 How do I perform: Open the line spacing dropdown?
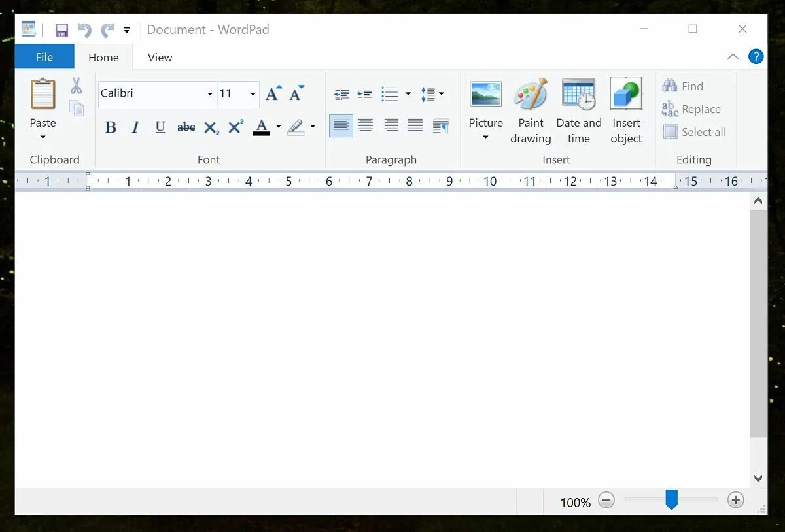coord(432,94)
